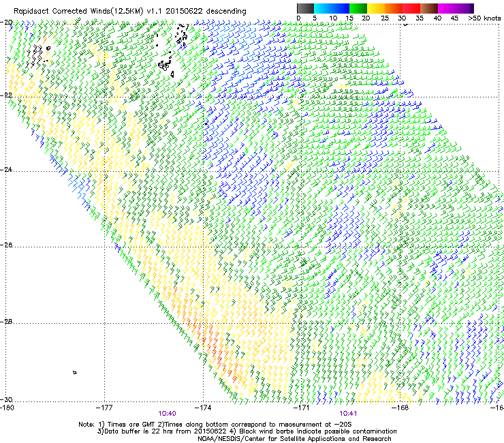Click the brown 35-40 knots legend swatch

(429, 8)
